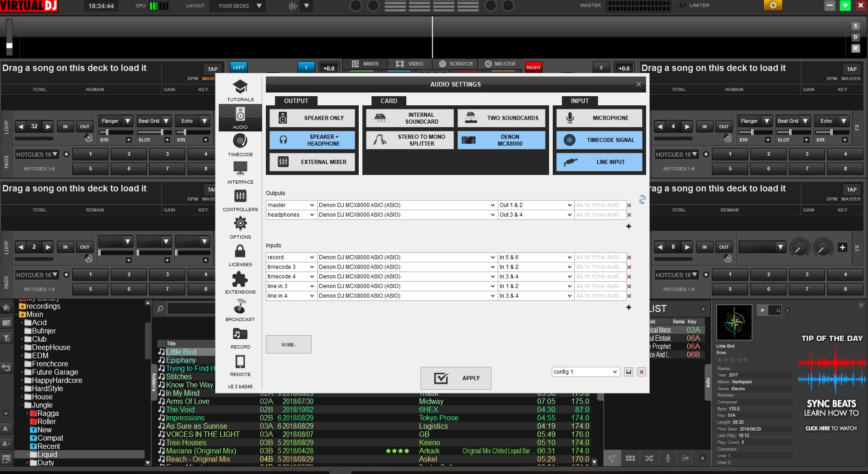The width and height of the screenshot is (868, 474).
Task: Add a new input line
Action: (x=629, y=307)
